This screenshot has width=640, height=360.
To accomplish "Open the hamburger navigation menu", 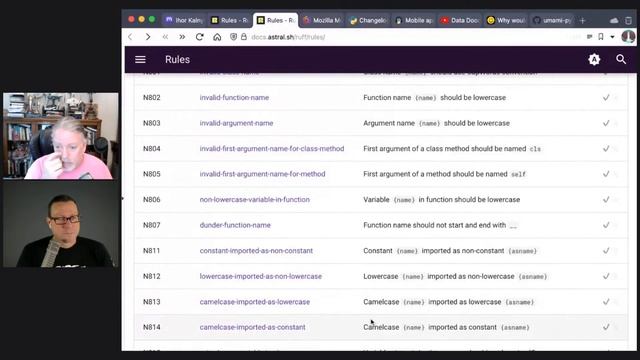I will [x=140, y=60].
